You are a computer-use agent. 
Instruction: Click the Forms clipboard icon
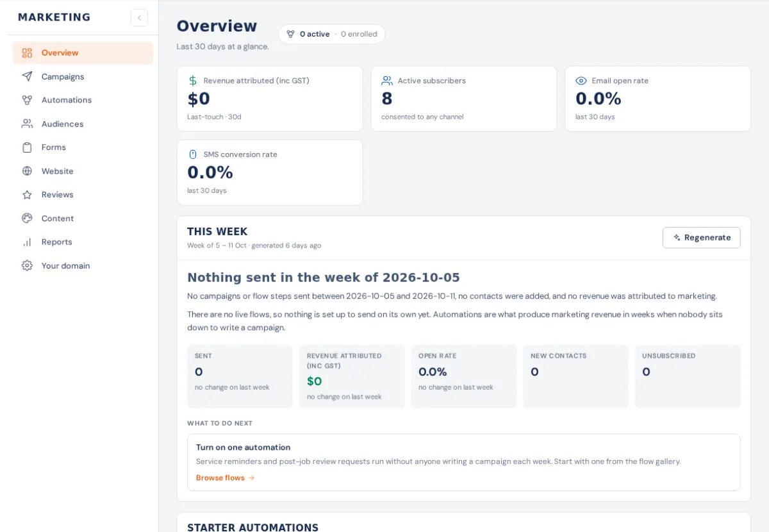[x=27, y=147]
